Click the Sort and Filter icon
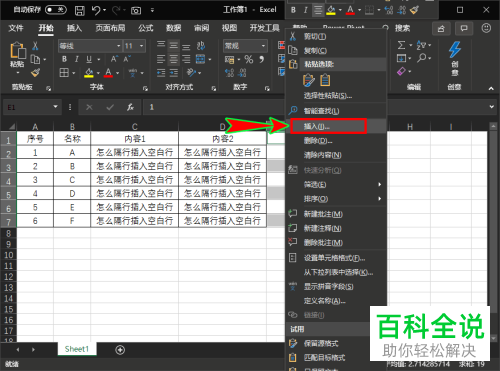Screen dimensions: 500x371 coord(421,45)
